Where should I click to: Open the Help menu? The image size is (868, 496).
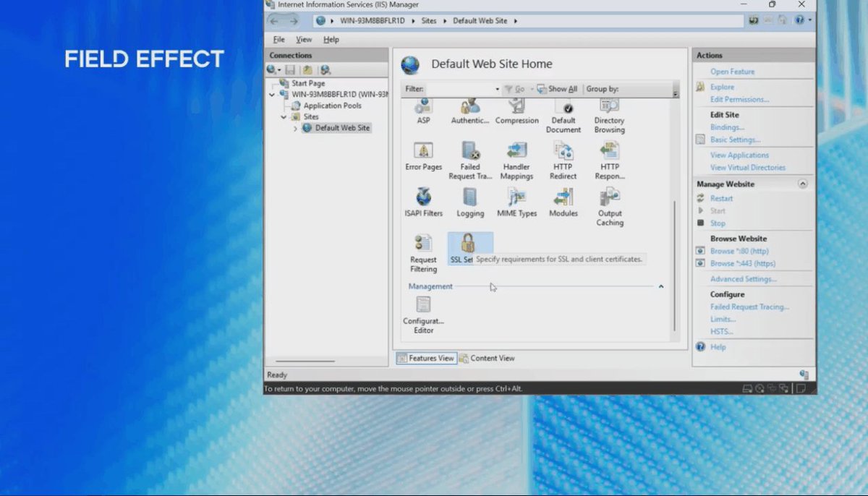pos(331,40)
